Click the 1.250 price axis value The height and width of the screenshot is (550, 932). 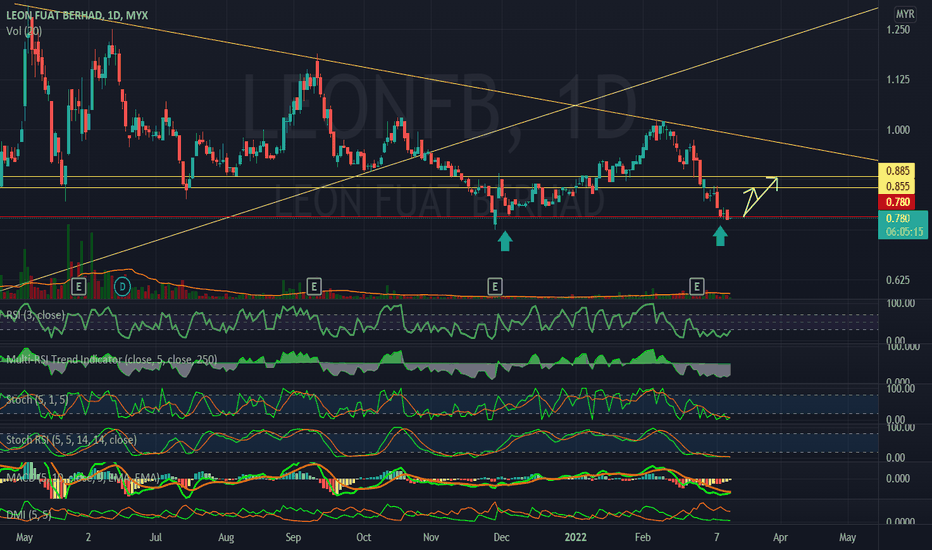point(898,30)
